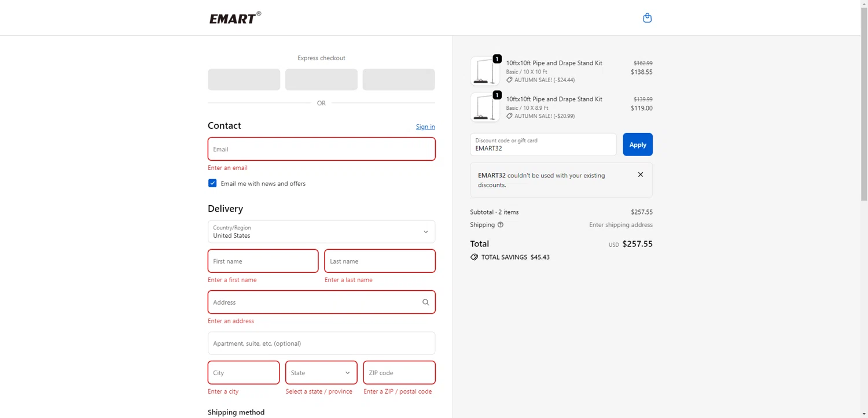Viewport: 868px width, 418px height.
Task: Click the 'Subtotal · 2 items' label
Action: [494, 212]
